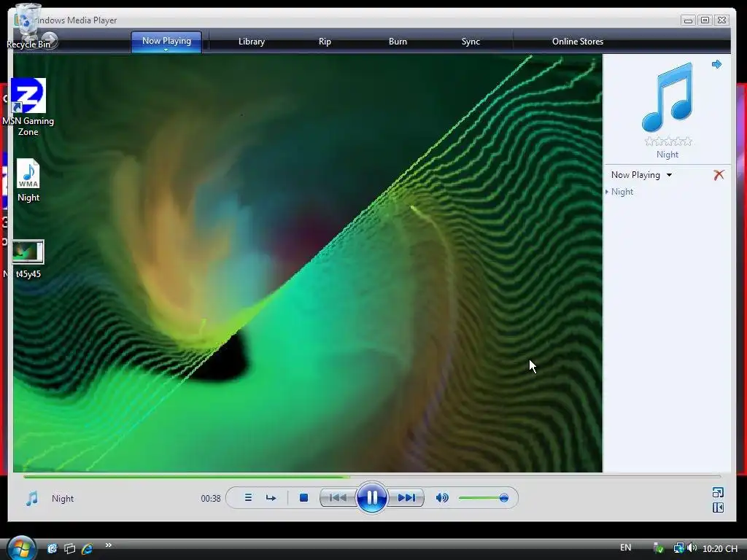The image size is (747, 560).
Task: Rate the song with the stars
Action: [x=668, y=141]
